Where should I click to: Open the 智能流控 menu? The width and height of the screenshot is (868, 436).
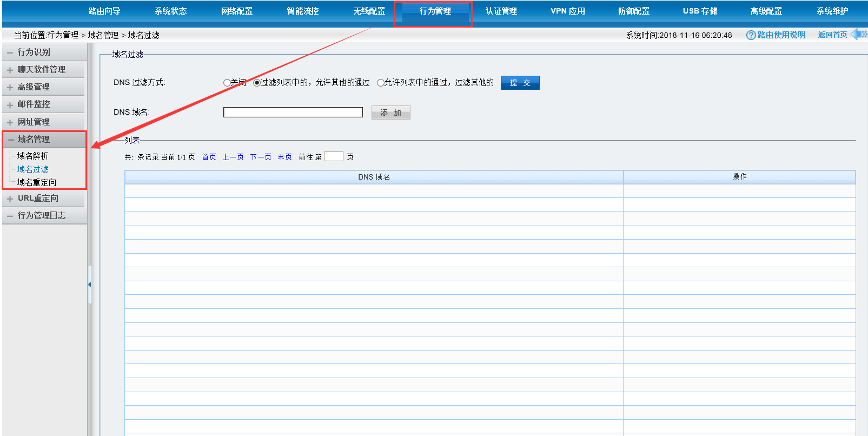[303, 11]
